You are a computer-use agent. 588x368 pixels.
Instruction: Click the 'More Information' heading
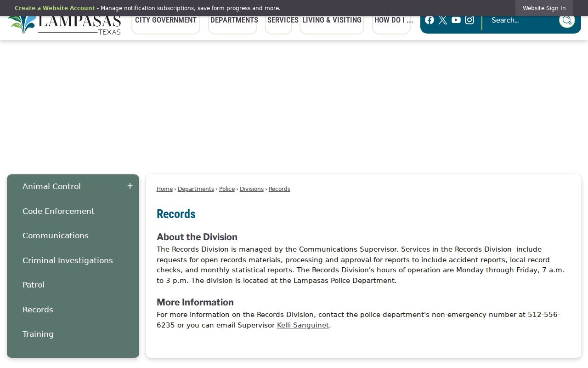195,302
